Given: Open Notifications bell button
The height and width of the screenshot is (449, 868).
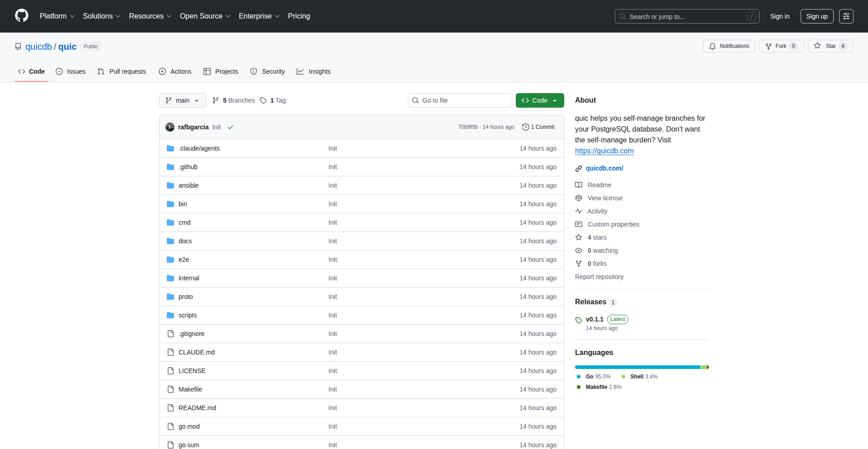Looking at the screenshot, I should point(729,46).
